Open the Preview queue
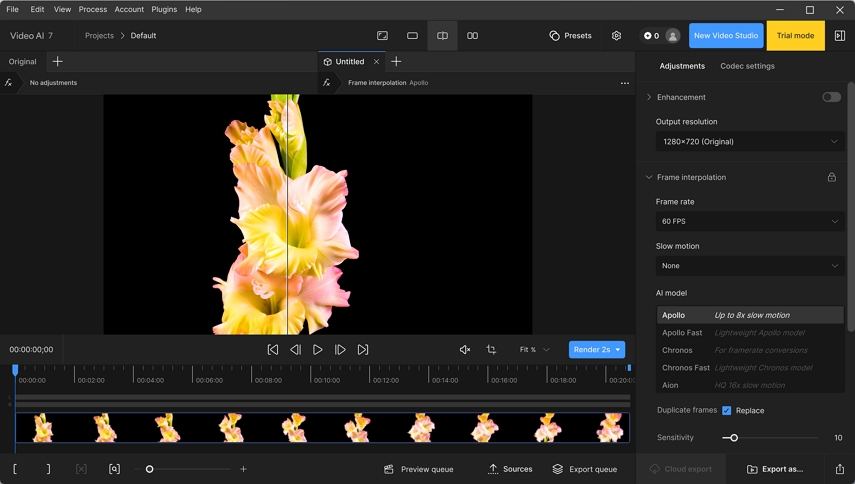855x484 pixels. coord(419,469)
